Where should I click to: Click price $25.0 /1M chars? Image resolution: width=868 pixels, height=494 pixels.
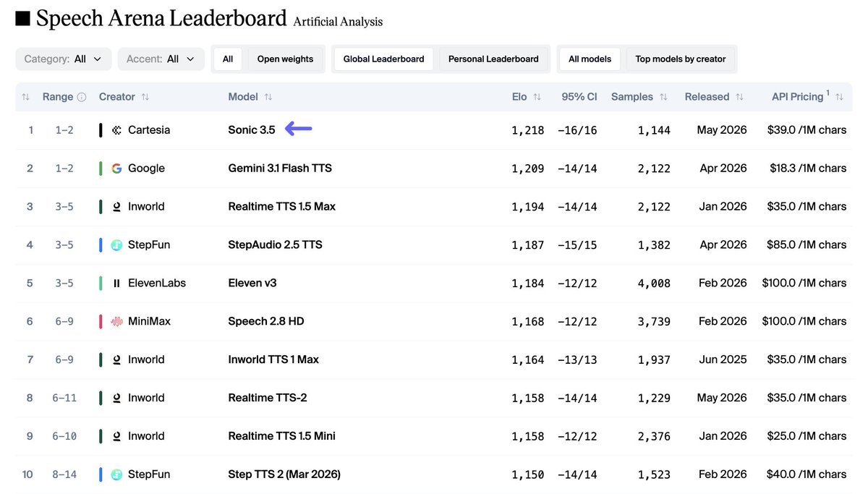point(807,436)
